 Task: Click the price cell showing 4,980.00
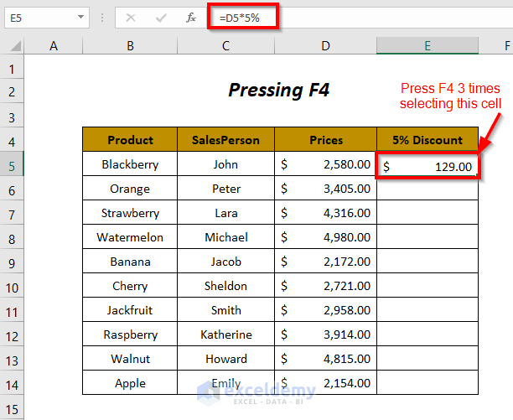click(x=325, y=237)
